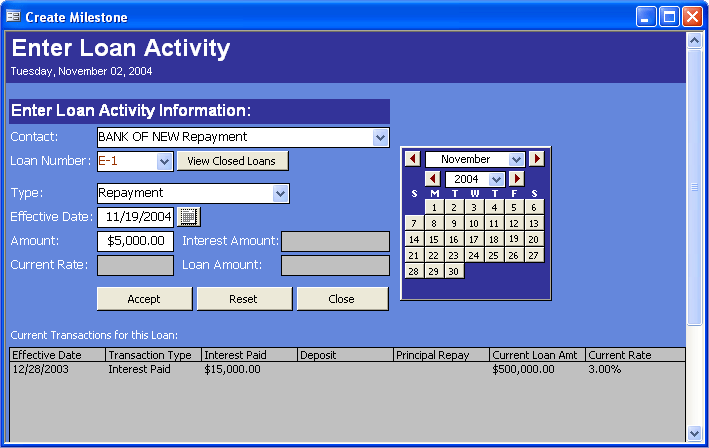Click the Interest Paid column header
Viewport: 709px width, 448px height.
249,355
